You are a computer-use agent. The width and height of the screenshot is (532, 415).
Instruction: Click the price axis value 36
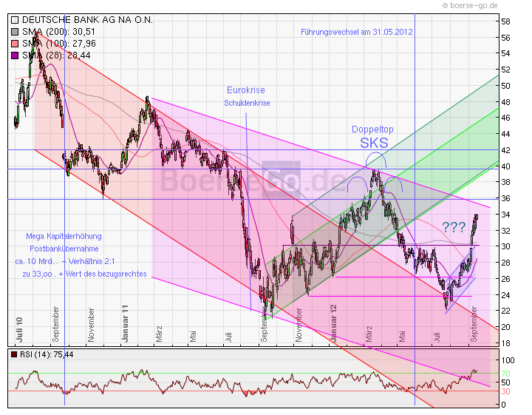505,199
